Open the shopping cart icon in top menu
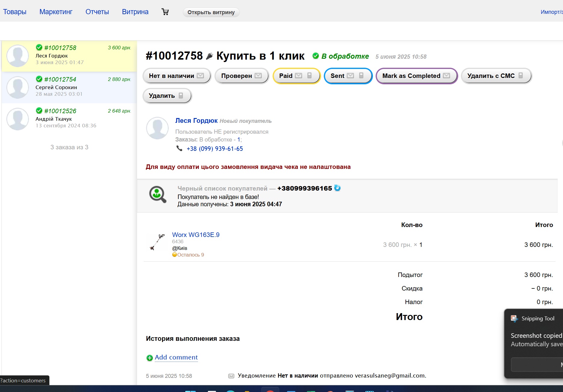563x392 pixels. pos(165,12)
